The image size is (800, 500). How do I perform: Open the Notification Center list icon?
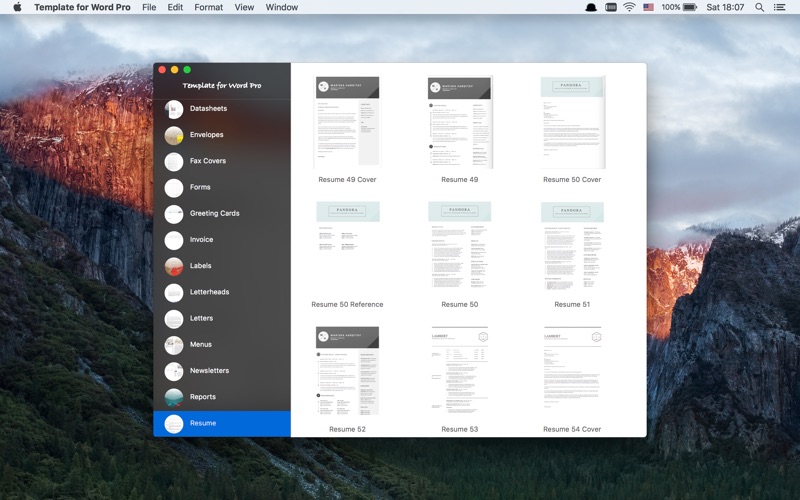coord(780,7)
